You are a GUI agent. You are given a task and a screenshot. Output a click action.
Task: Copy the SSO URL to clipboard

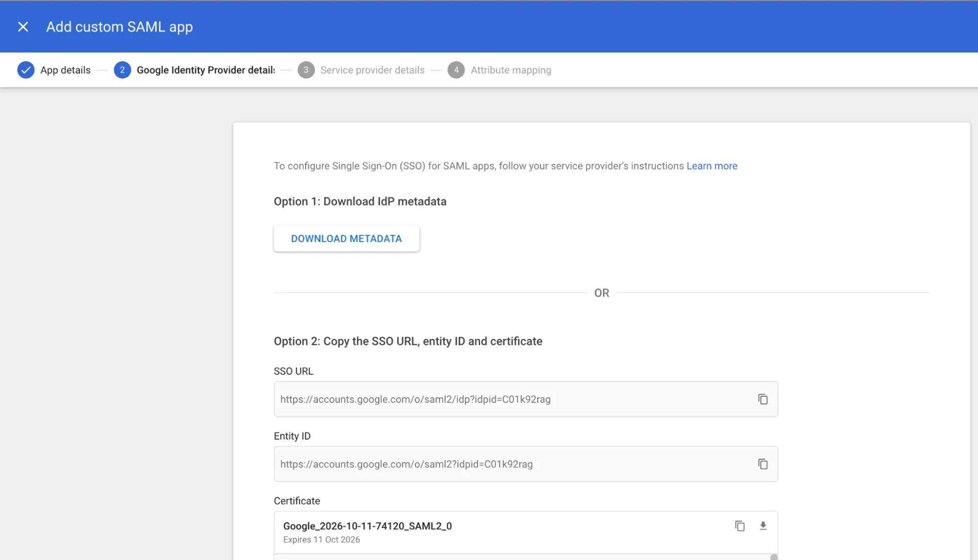point(763,399)
